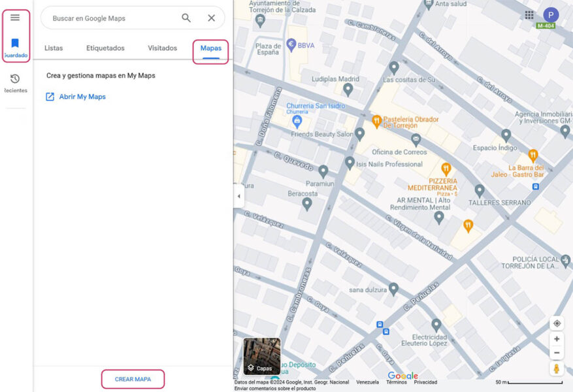Open My Maps via Abrir My Maps link
The width and height of the screenshot is (573, 392).
tap(84, 95)
